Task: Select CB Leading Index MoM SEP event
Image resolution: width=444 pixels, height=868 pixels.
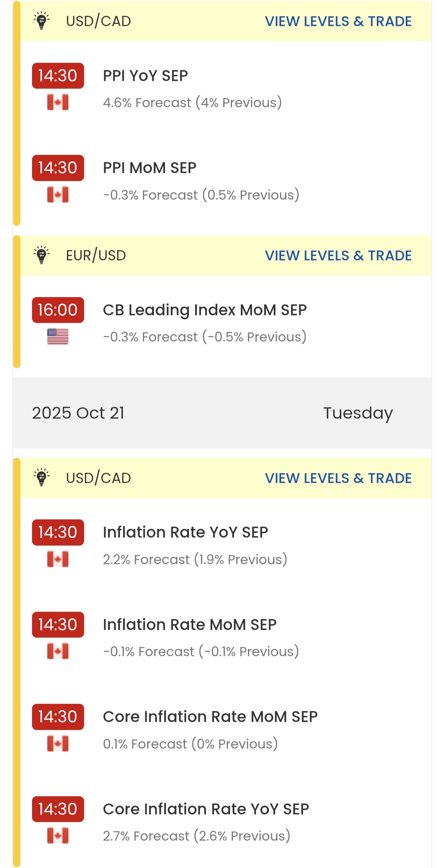Action: coord(205,310)
